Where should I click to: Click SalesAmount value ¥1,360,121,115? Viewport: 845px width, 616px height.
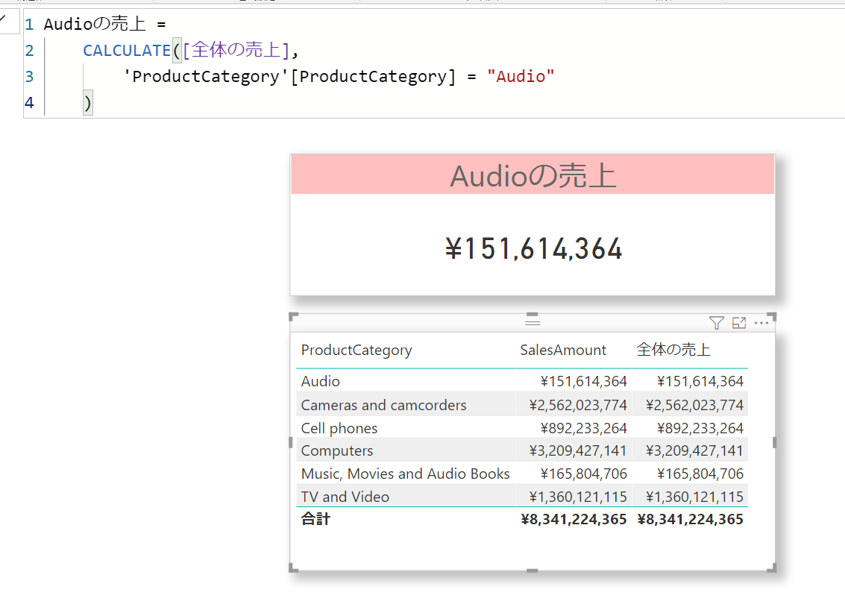(x=578, y=497)
